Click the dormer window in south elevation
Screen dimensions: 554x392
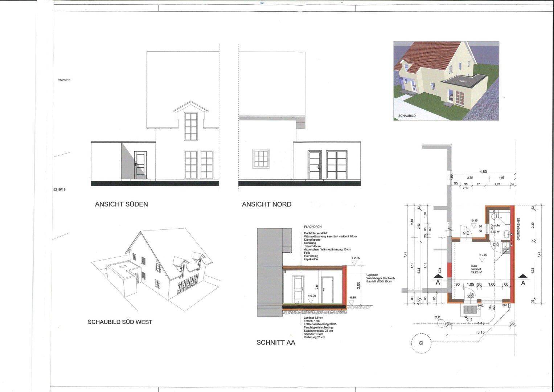pyautogui.click(x=191, y=126)
